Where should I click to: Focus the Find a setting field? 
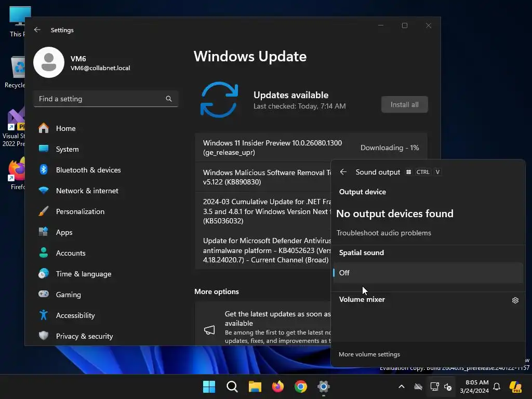click(106, 99)
